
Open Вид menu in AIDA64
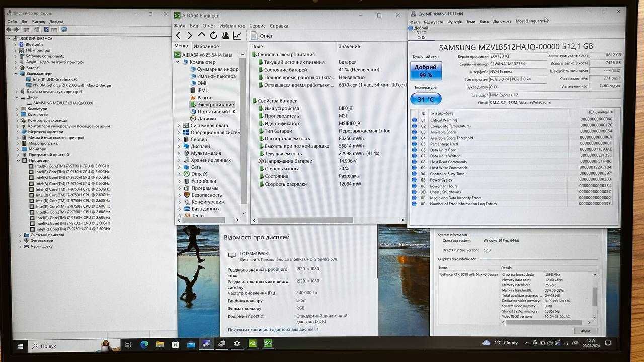(194, 26)
